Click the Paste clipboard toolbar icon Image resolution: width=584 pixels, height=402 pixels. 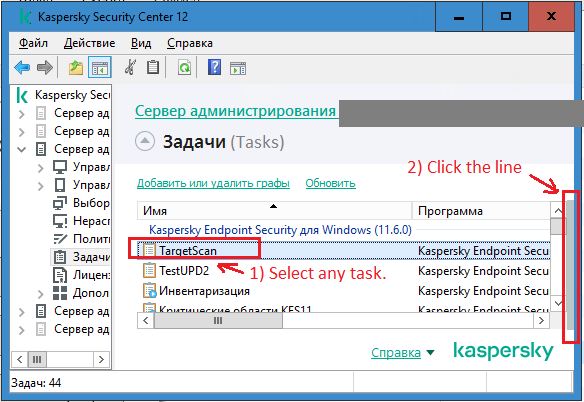(x=153, y=67)
